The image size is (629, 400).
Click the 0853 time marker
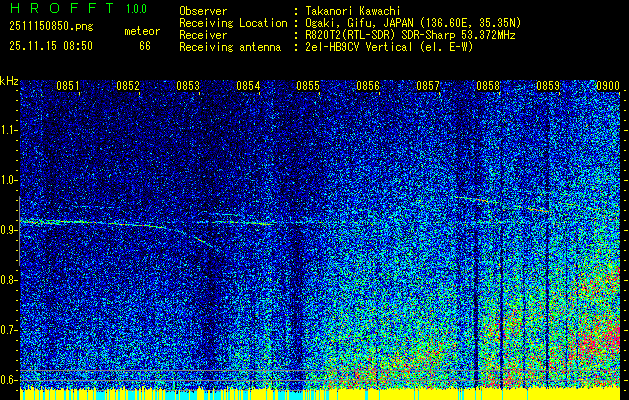pos(188,86)
